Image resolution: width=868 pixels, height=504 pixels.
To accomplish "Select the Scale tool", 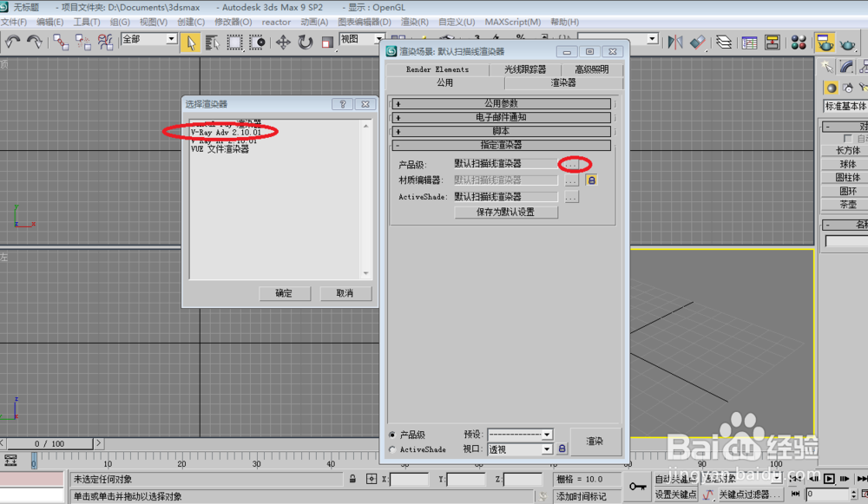I will 327,42.
